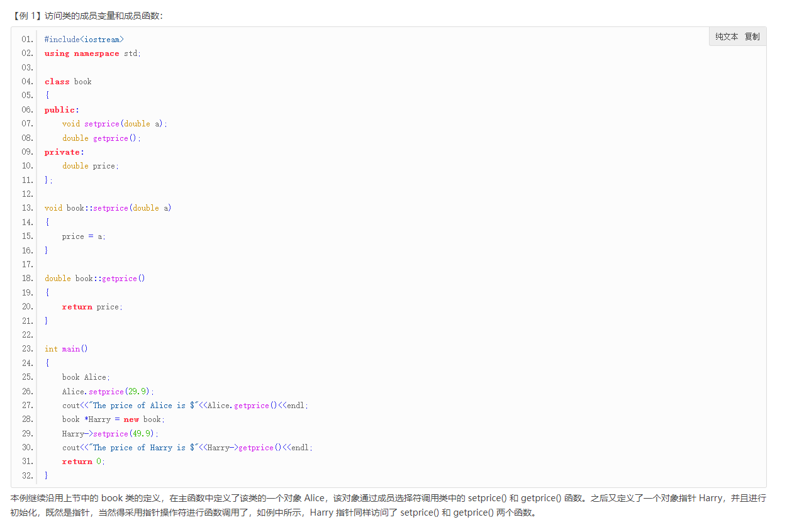Click the 'book Alice;' statement
Viewport: 787px width, 532px height.
(86, 377)
